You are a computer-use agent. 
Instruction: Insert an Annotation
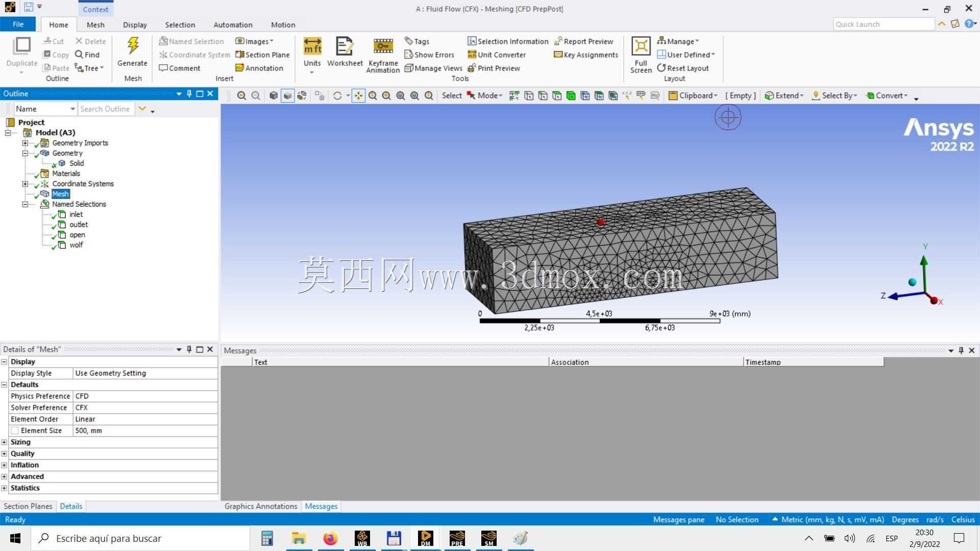pos(259,68)
